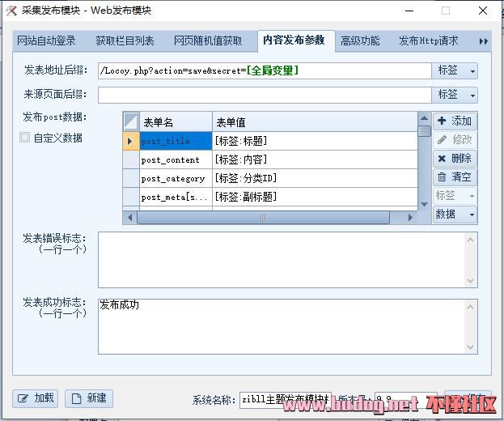The image size is (504, 421).
Task: Click the down arrow in 发表成功标志 scrollbar
Action: 470,347
